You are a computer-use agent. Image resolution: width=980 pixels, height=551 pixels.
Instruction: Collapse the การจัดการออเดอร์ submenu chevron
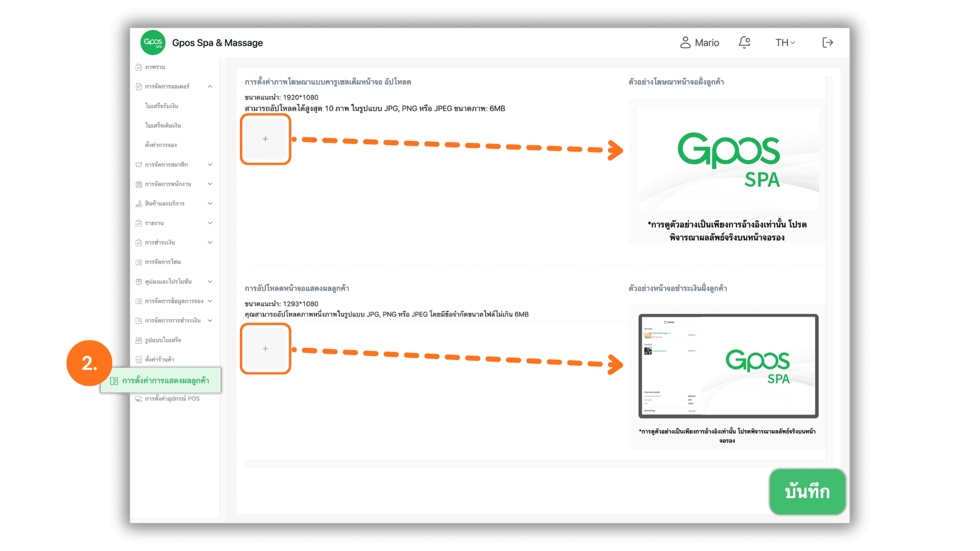pyautogui.click(x=210, y=87)
